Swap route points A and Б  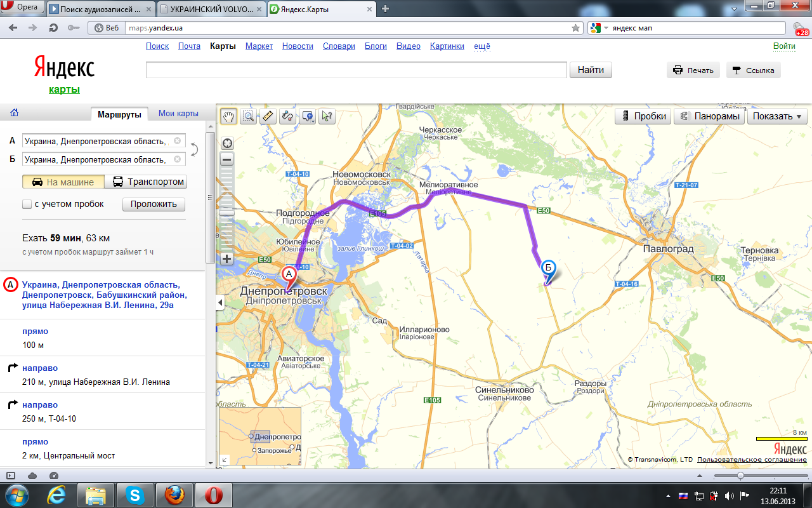tap(194, 150)
